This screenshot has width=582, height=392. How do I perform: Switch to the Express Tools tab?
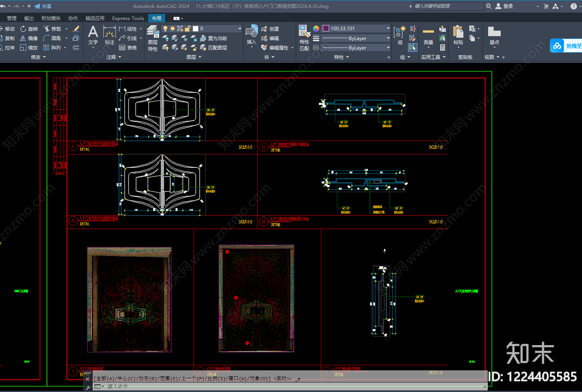tap(128, 18)
